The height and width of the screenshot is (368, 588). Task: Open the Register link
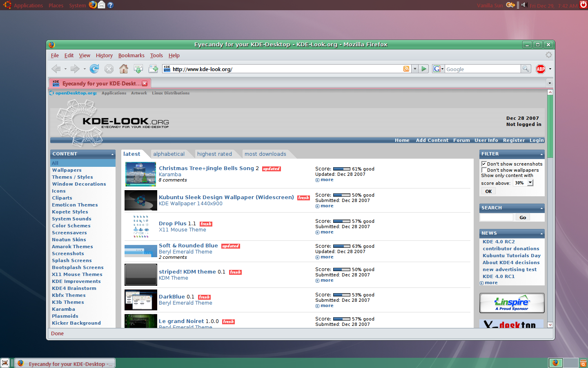pyautogui.click(x=514, y=140)
